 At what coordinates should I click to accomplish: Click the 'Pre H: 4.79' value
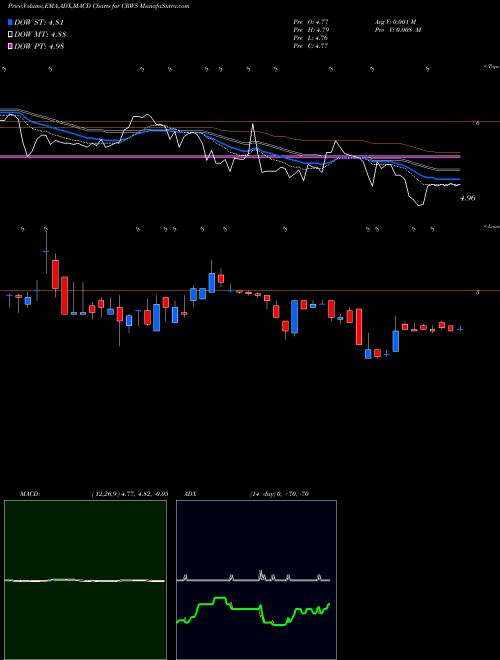coord(311,30)
